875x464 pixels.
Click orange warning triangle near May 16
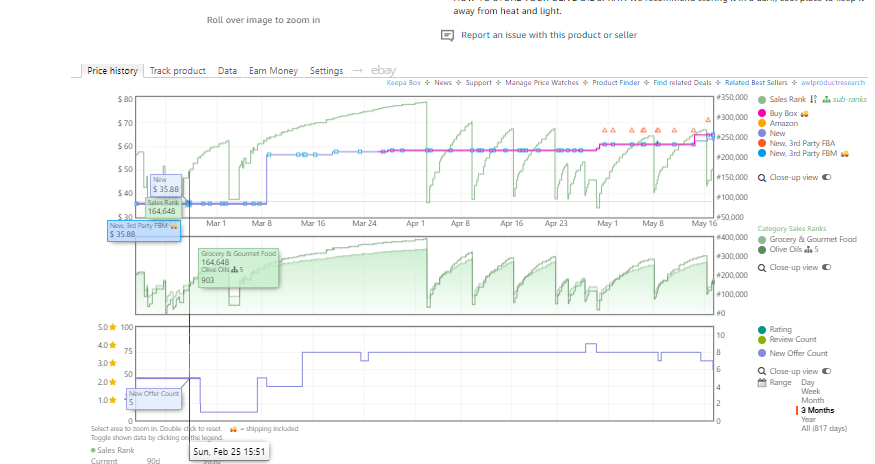pos(708,120)
